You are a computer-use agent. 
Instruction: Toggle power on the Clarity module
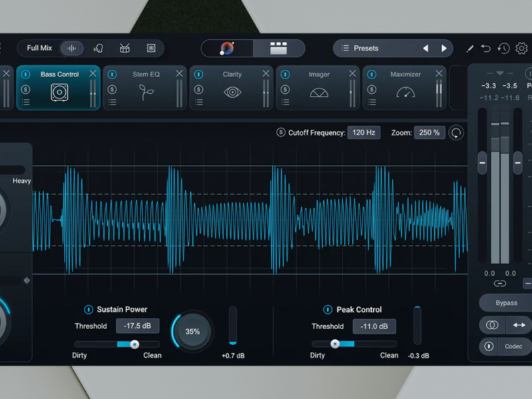pos(199,74)
